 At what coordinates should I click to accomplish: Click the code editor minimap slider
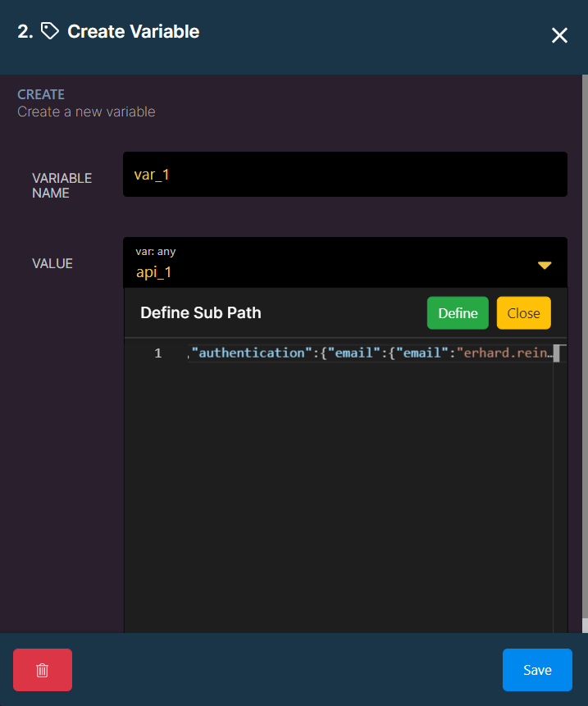557,353
